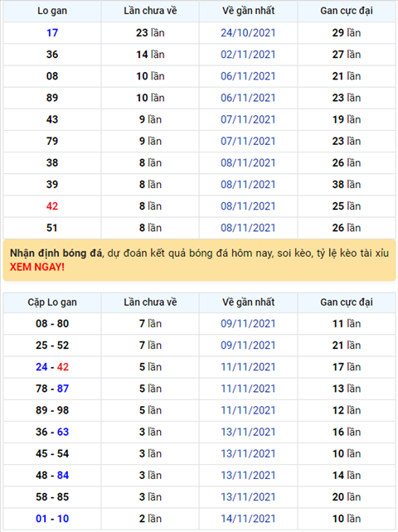Open the 'Nhận định bóng đá' link
Screen dimensions: 398x532
click(x=56, y=253)
